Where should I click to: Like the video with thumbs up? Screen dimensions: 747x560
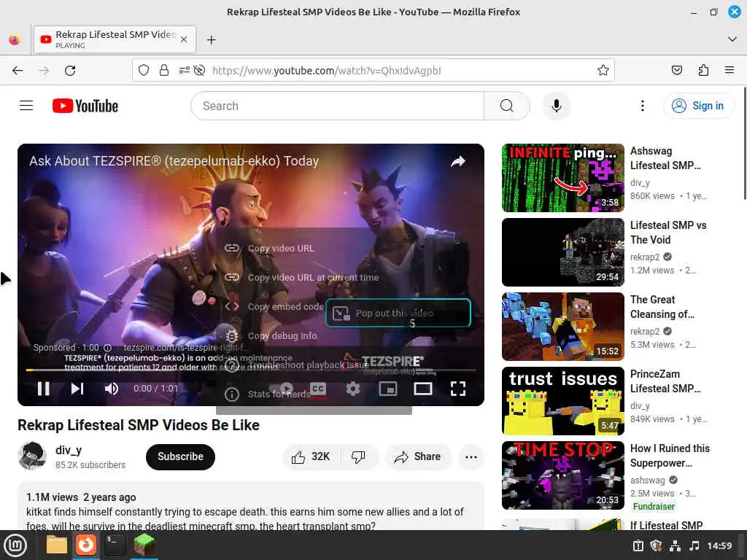click(311, 456)
